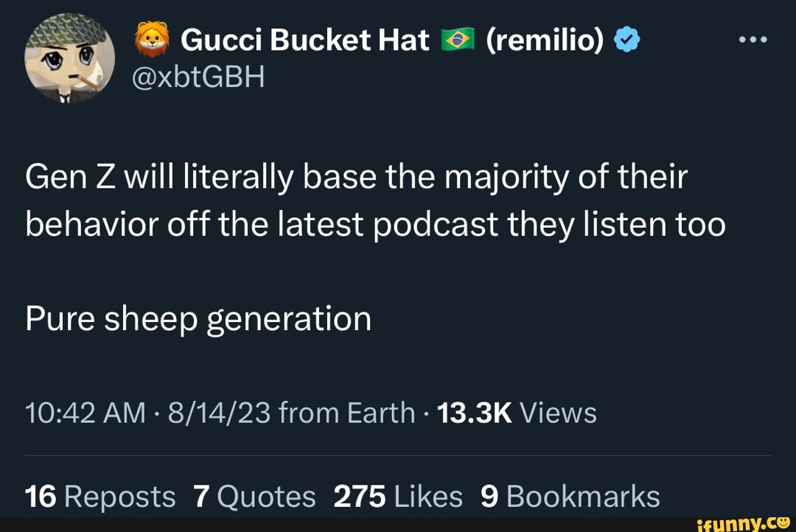796x532 pixels.
Task: Select the tweet text about Gen Z
Action: pos(354,199)
